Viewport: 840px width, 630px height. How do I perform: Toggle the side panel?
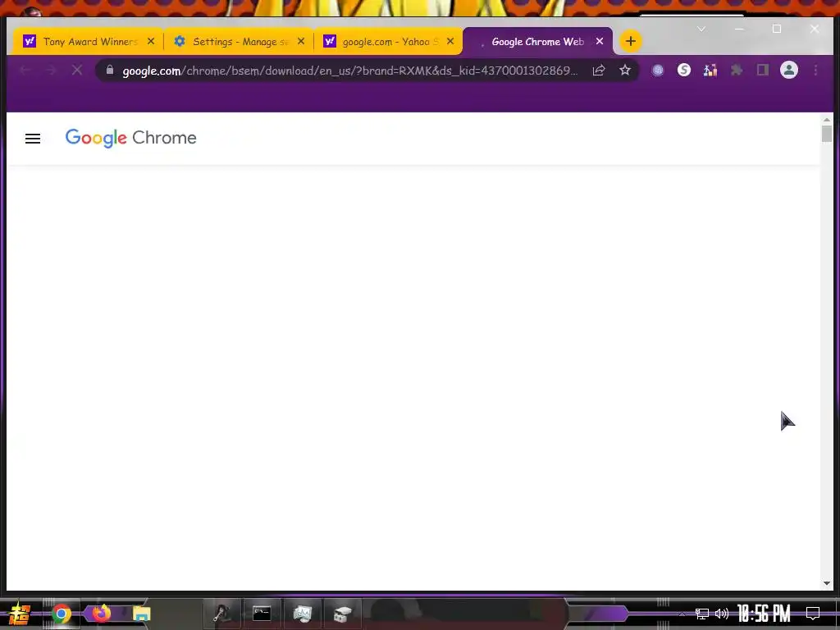click(763, 71)
